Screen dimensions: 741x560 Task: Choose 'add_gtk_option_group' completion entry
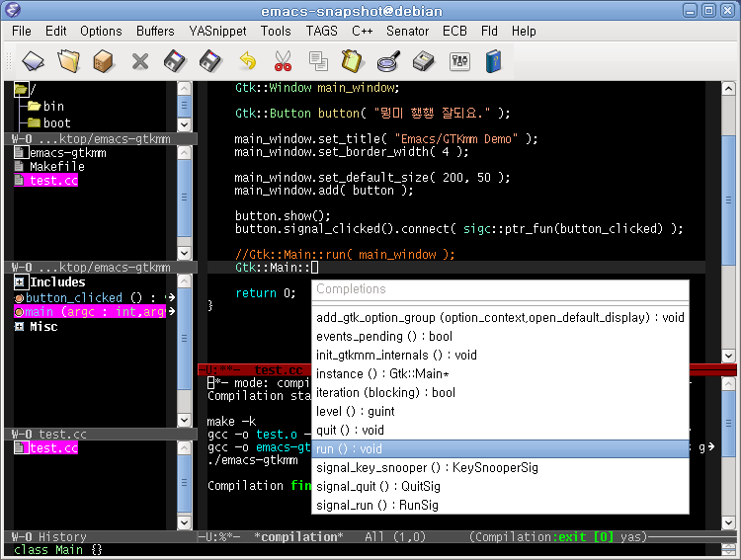click(500, 318)
